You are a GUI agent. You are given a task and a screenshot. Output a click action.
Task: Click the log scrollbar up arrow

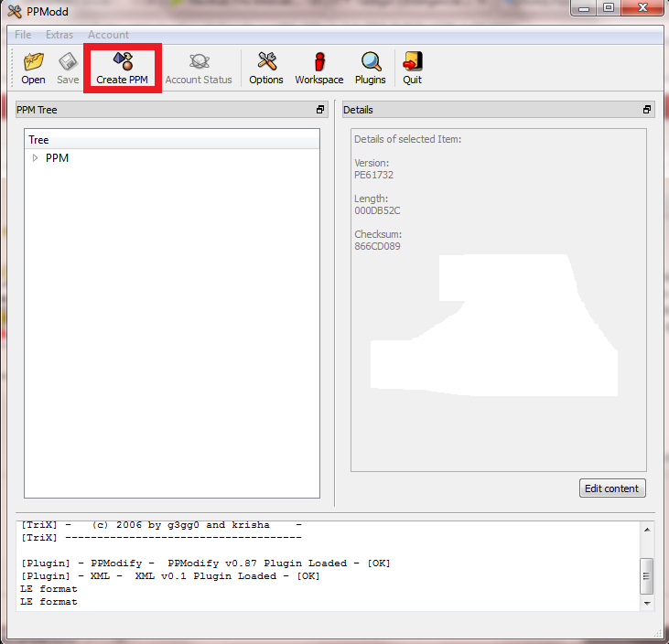tap(647, 530)
